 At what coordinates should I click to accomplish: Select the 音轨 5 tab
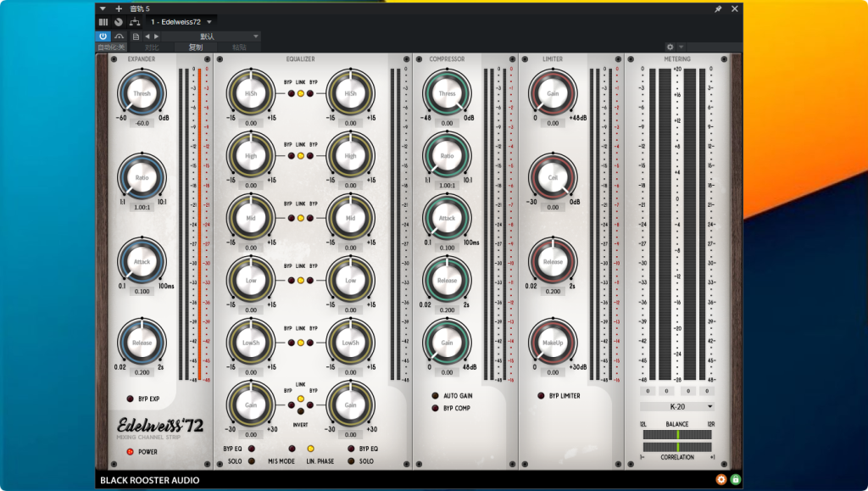pos(140,8)
